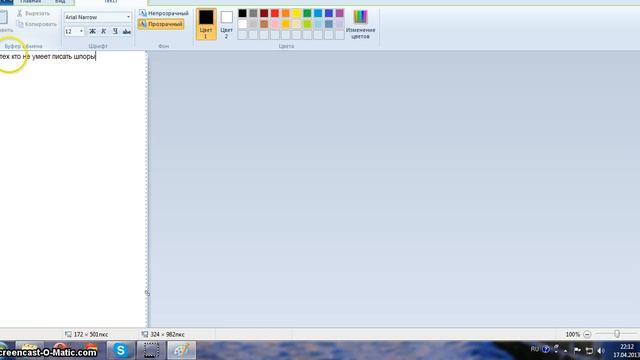Pick the purple palette swatch
This screenshot has height=360, width=640.
(x=340, y=13)
